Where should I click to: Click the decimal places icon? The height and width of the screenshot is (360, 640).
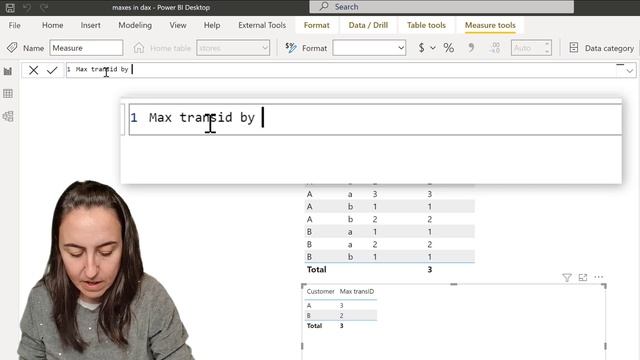click(495, 48)
